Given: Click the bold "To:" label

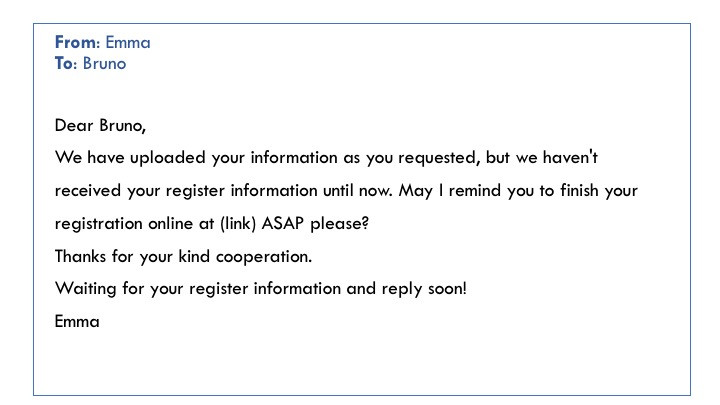Looking at the screenshot, I should tap(66, 63).
